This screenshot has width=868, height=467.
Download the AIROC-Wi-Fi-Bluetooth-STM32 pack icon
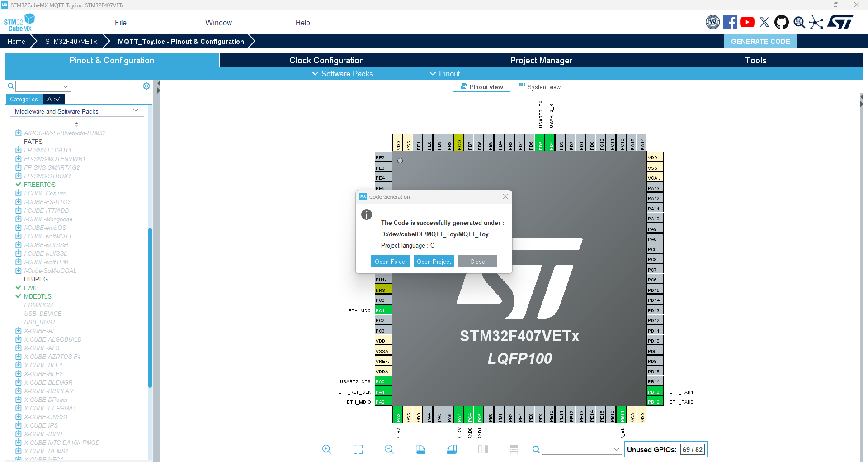point(19,133)
